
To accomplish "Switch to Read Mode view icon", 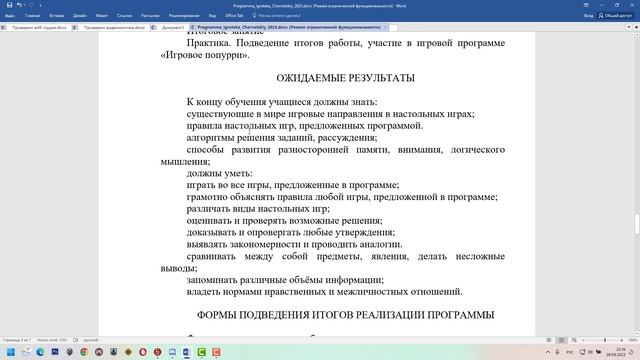I will point(549,340).
